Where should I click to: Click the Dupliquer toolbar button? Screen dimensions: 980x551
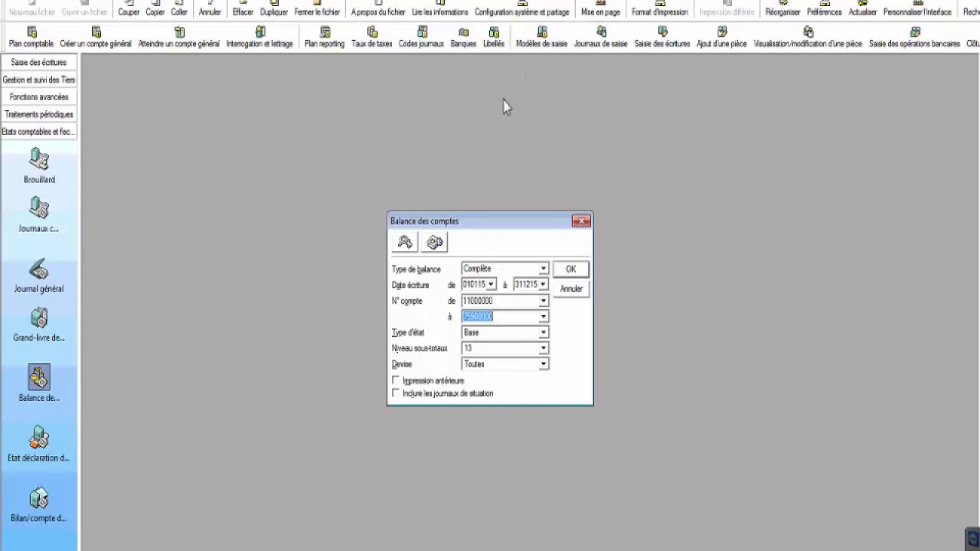click(x=273, y=9)
